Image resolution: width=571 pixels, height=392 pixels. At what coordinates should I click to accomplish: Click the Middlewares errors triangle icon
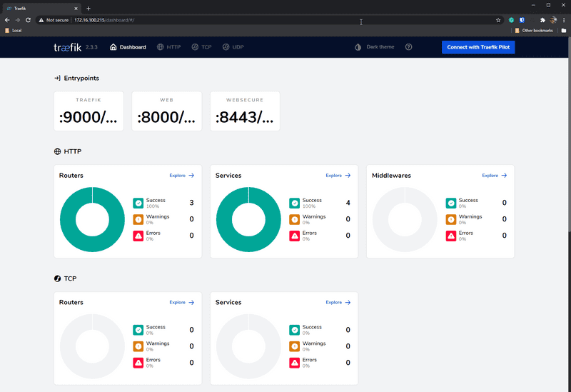[451, 236]
